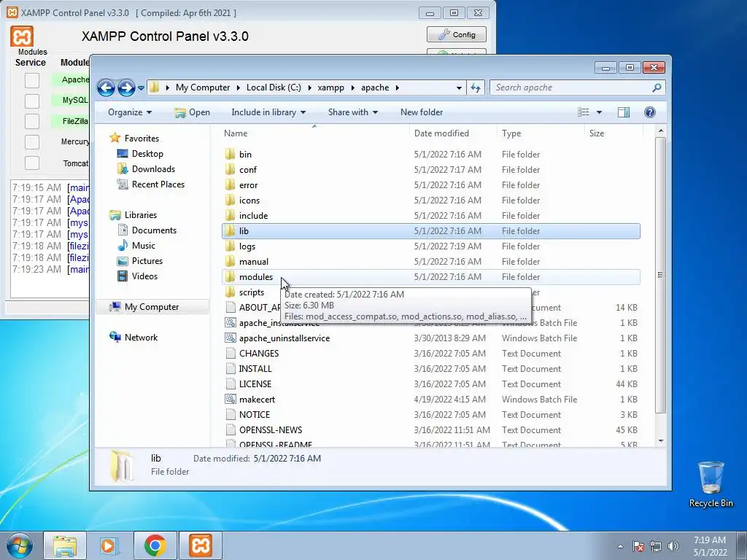Image resolution: width=747 pixels, height=560 pixels.
Task: Open Google Chrome from the taskbar
Action: [155, 545]
